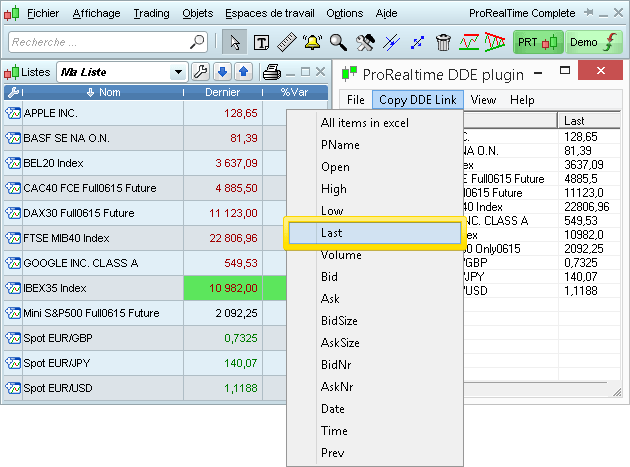Click the magnifier zoom tool
The width and height of the screenshot is (630, 467).
point(339,42)
